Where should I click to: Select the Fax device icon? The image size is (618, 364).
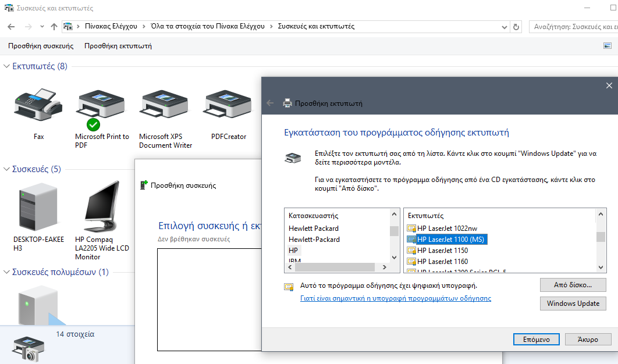click(x=38, y=105)
